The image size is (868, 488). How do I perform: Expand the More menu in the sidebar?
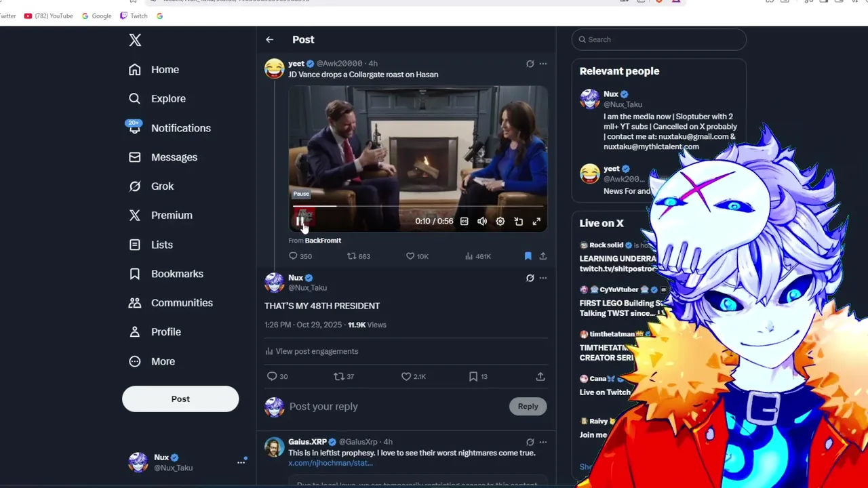coord(152,361)
